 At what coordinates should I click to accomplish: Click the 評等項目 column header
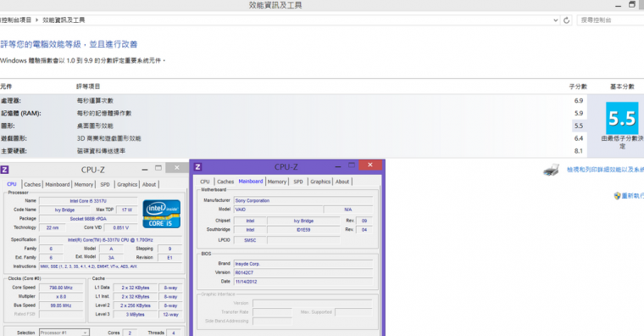pyautogui.click(x=88, y=87)
